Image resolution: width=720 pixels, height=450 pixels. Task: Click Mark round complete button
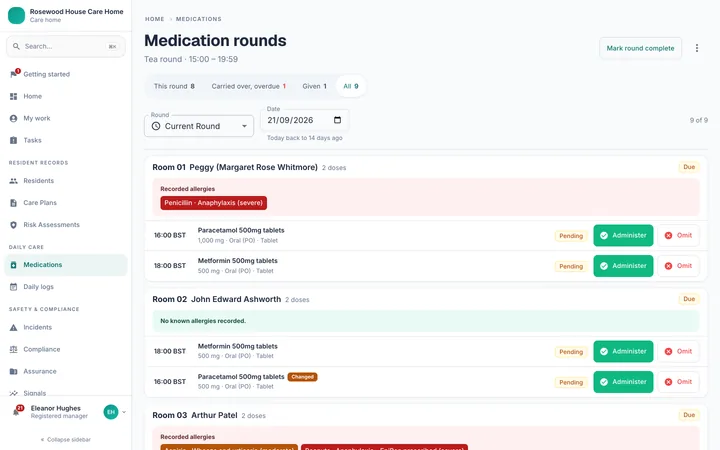coord(640,48)
